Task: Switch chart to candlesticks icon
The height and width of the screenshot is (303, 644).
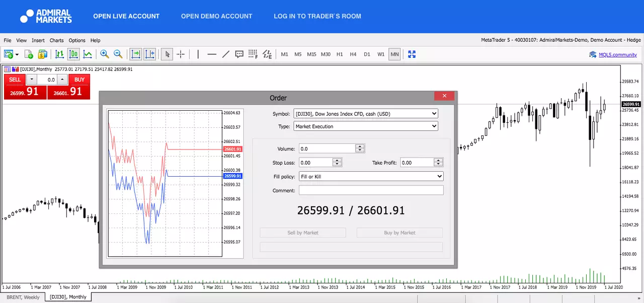Action: point(73,54)
